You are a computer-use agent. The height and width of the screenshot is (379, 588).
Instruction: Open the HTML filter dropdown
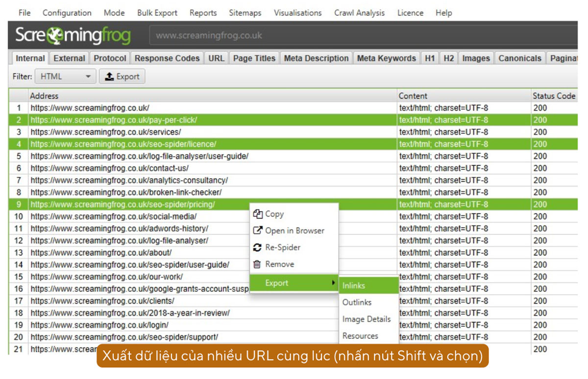[x=66, y=76]
